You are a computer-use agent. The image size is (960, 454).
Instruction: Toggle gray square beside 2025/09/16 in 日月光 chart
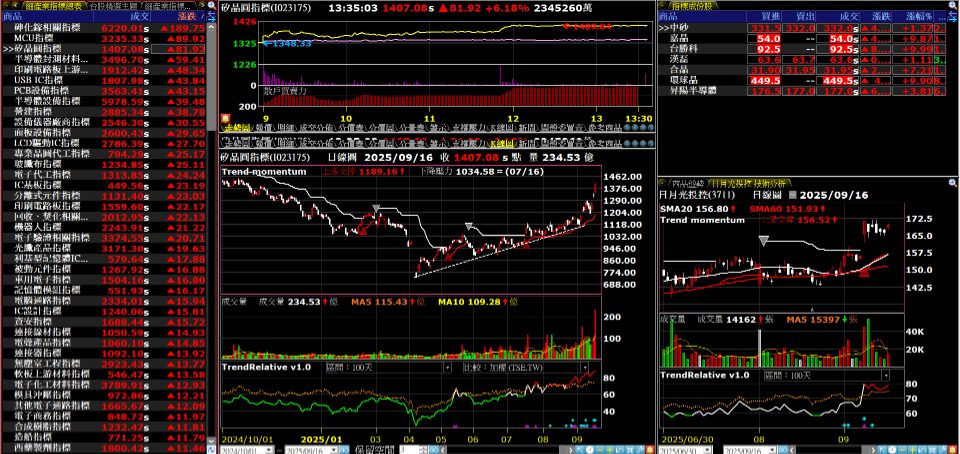[793, 195]
